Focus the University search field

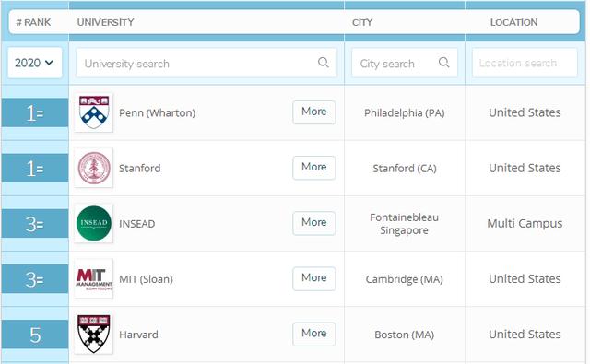pos(206,63)
